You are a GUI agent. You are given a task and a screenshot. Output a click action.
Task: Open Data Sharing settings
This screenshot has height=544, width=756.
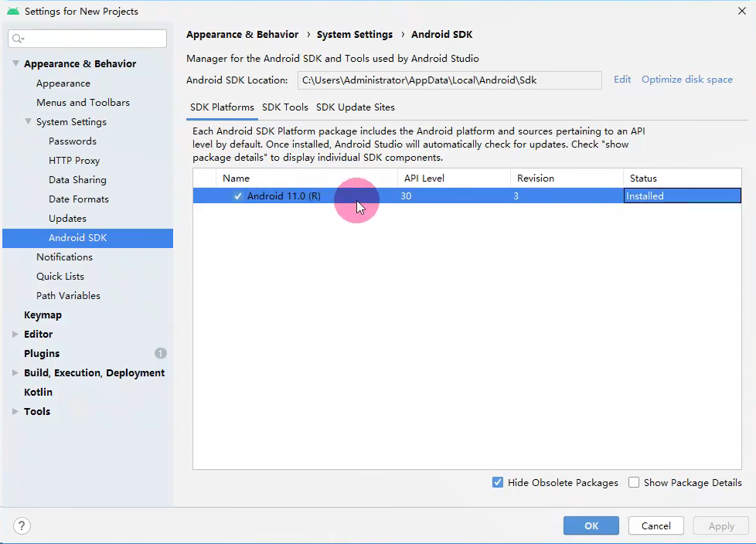77,180
